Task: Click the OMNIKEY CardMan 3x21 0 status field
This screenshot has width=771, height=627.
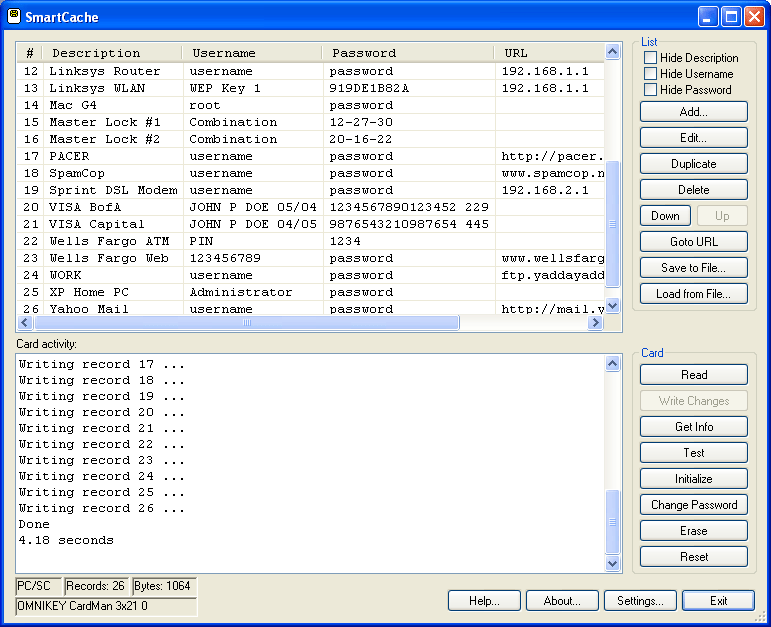Action: 106,606
